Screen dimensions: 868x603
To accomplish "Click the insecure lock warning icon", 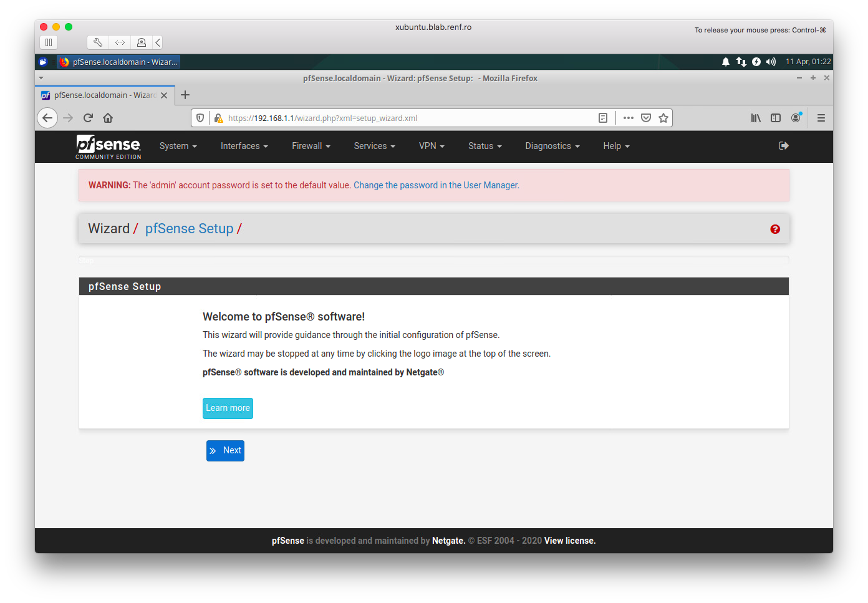I will [x=218, y=118].
